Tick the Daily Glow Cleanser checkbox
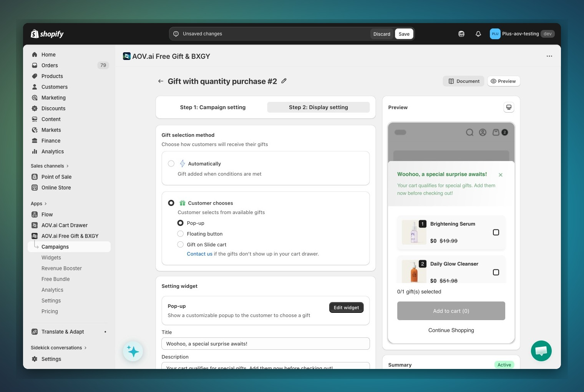Viewport: 584px width, 392px height. click(496, 272)
